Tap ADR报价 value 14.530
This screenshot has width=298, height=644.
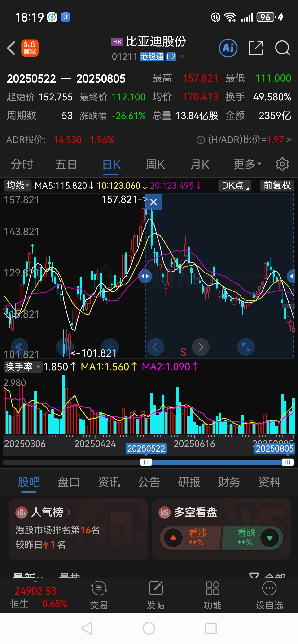coord(68,140)
